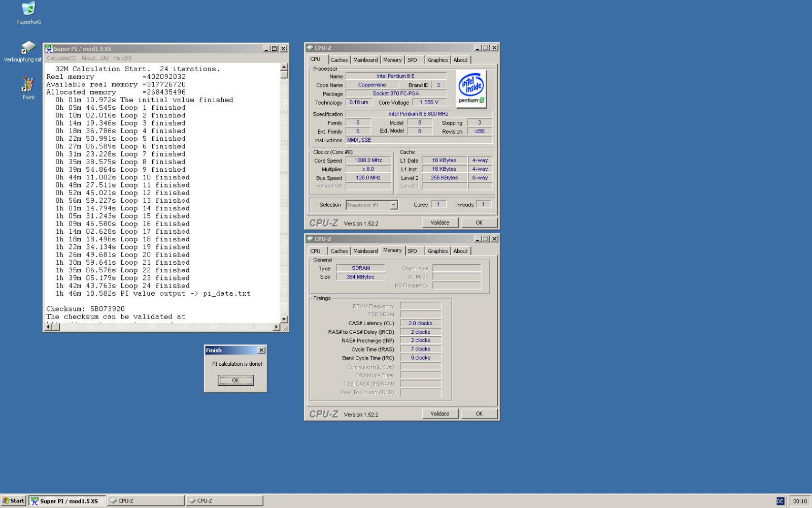Minimize the lower CPU-Z window

pos(478,239)
